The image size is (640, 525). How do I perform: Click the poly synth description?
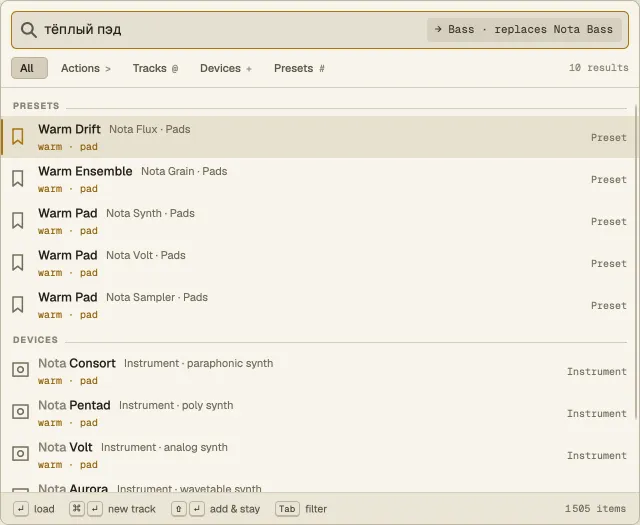pyautogui.click(x=208, y=405)
